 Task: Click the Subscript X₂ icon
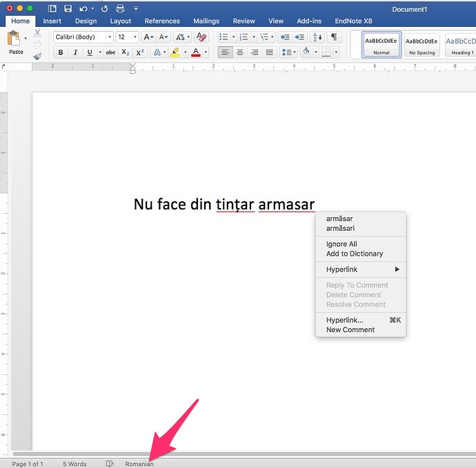click(x=125, y=52)
